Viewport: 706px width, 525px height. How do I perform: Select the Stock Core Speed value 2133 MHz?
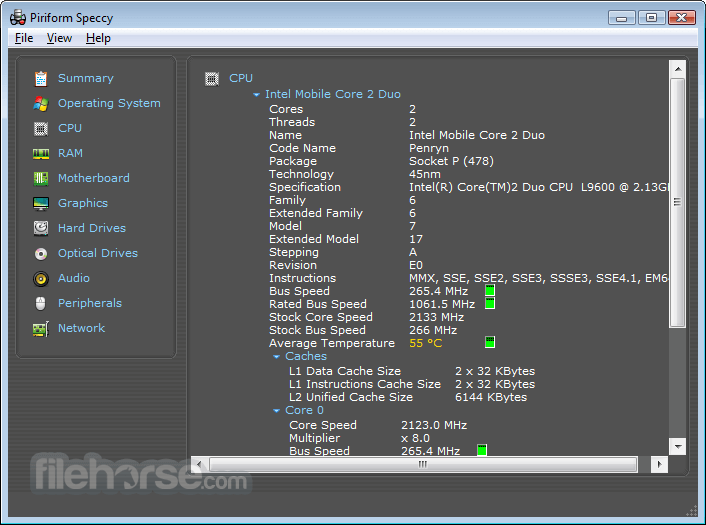pyautogui.click(x=436, y=317)
